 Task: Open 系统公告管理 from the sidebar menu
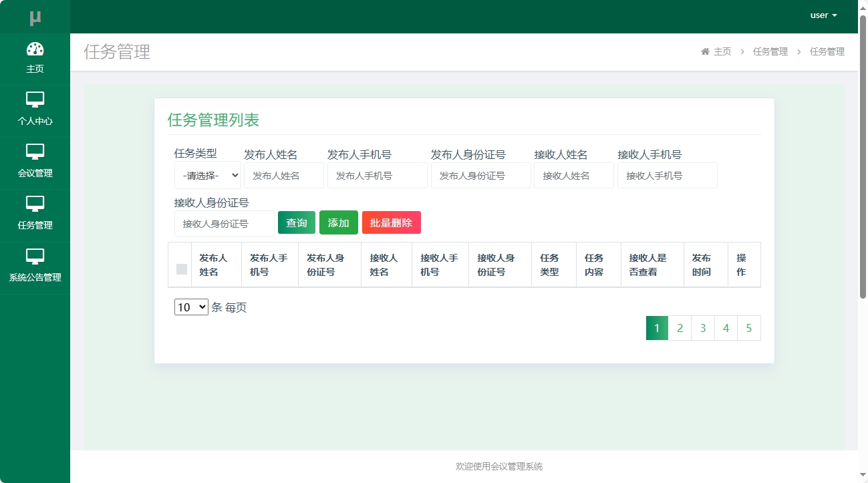tap(35, 267)
